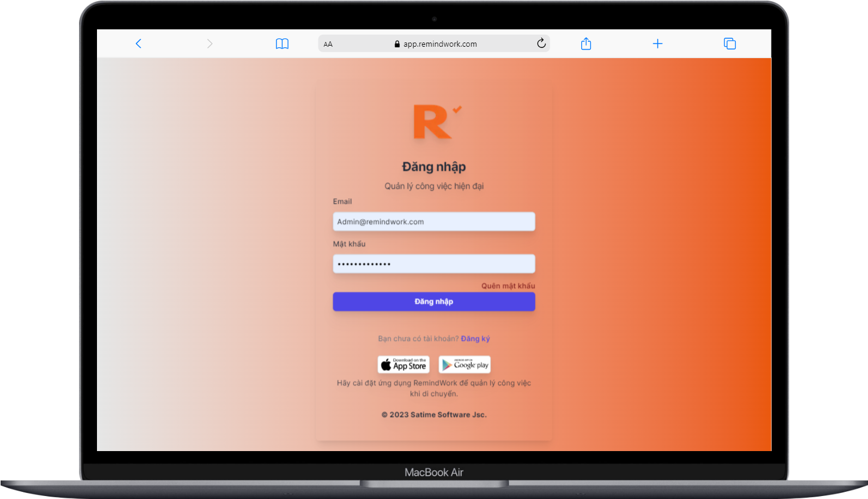Go back using the left arrow icon
This screenshot has height=499, width=868.
(138, 43)
